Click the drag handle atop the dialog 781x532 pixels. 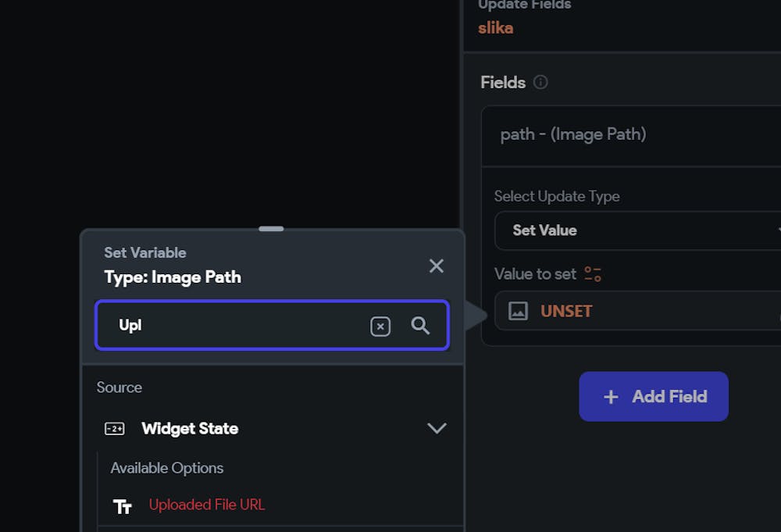(x=271, y=229)
